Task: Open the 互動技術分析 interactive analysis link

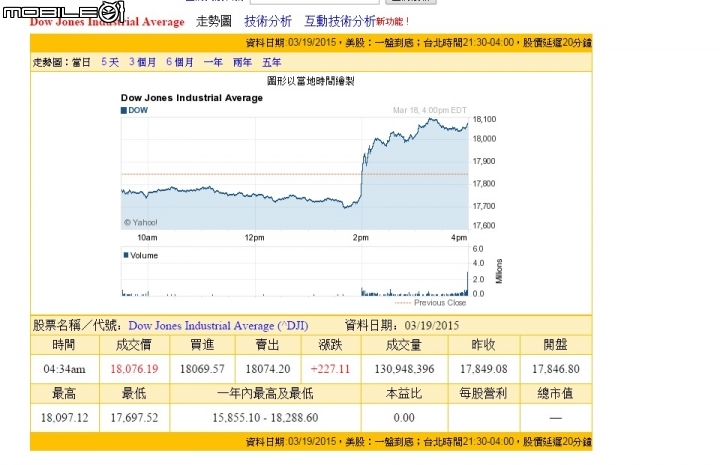Action: pyautogui.click(x=340, y=21)
